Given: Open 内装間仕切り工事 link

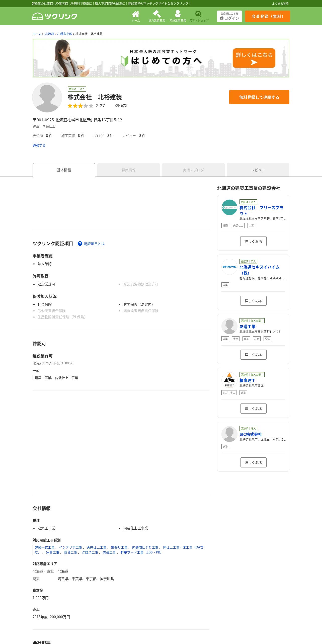Looking at the screenshot, I should click(145, 547).
